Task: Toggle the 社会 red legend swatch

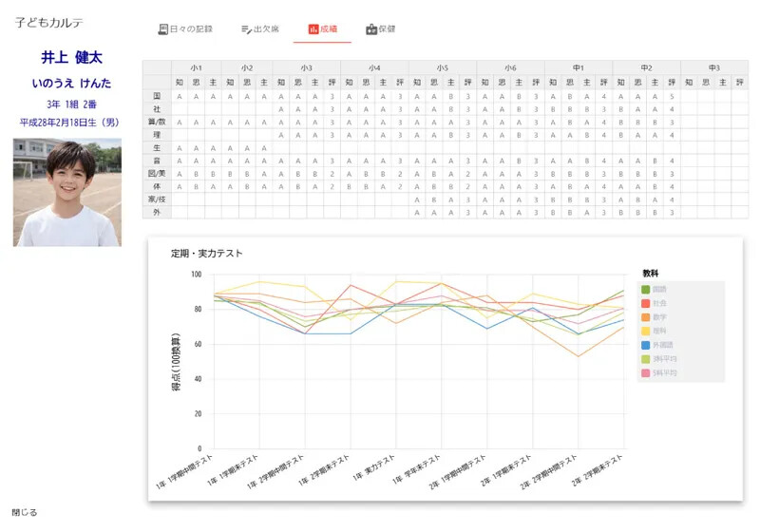Action: (x=646, y=303)
